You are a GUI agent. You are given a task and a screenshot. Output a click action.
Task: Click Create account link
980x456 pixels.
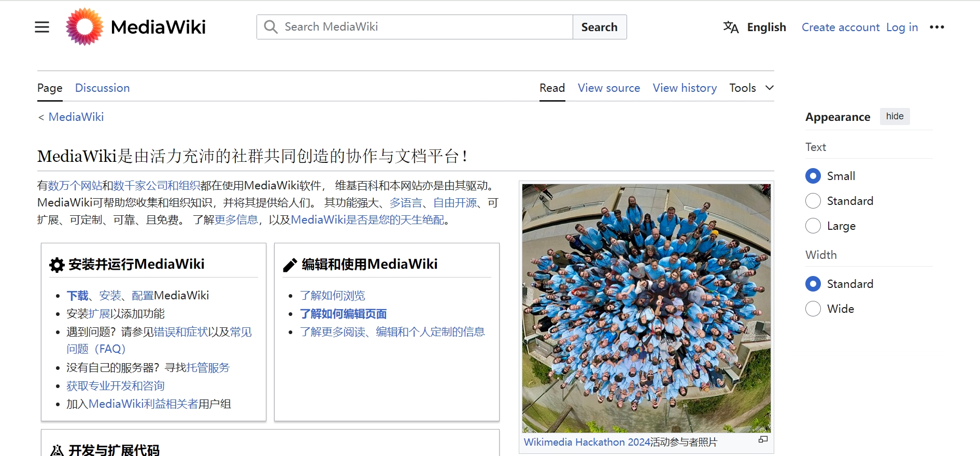pos(841,27)
